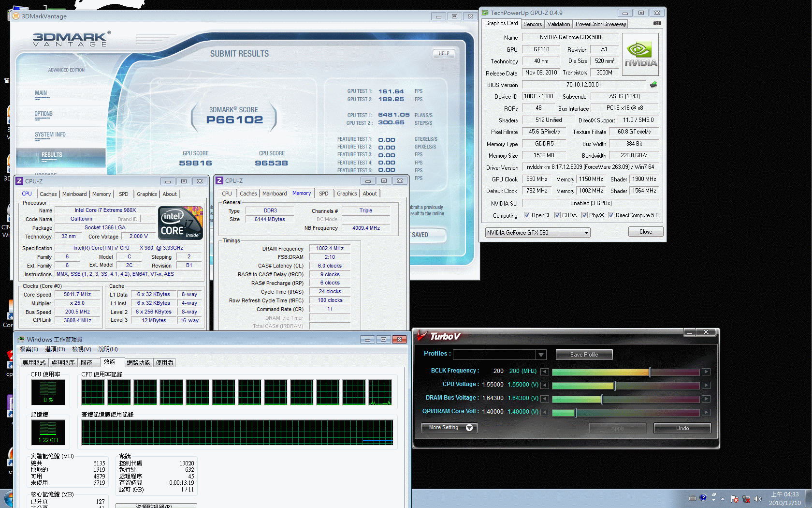The image size is (812, 508).
Task: Click the Save Profile button in TurboV
Action: [584, 355]
